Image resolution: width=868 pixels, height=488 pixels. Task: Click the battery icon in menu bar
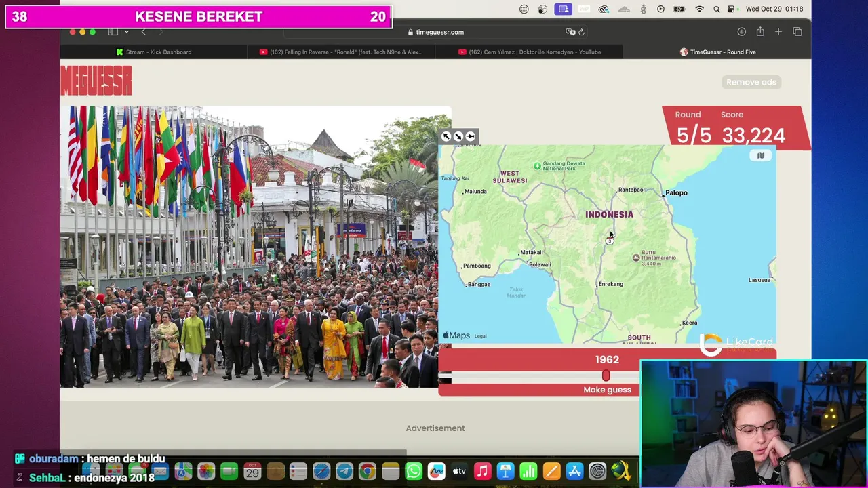pyautogui.click(x=679, y=9)
